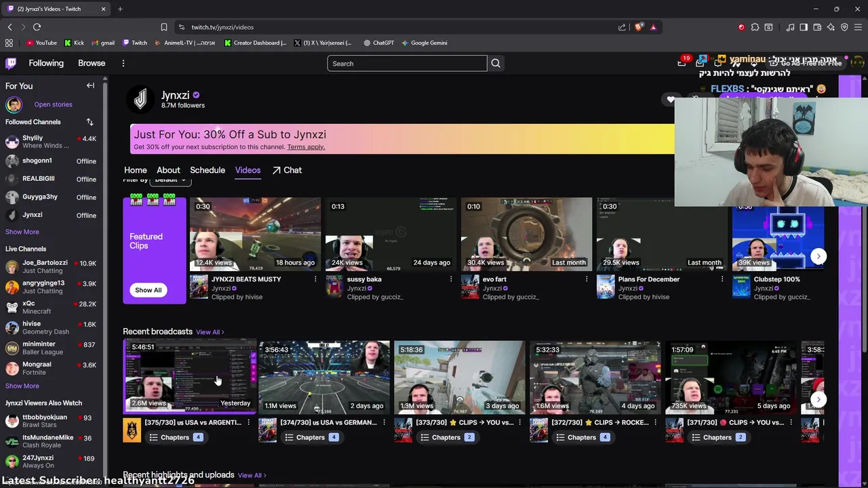Click View All next to Recent broadcasts
Image resolution: width=868 pixels, height=488 pixels.
click(x=210, y=332)
